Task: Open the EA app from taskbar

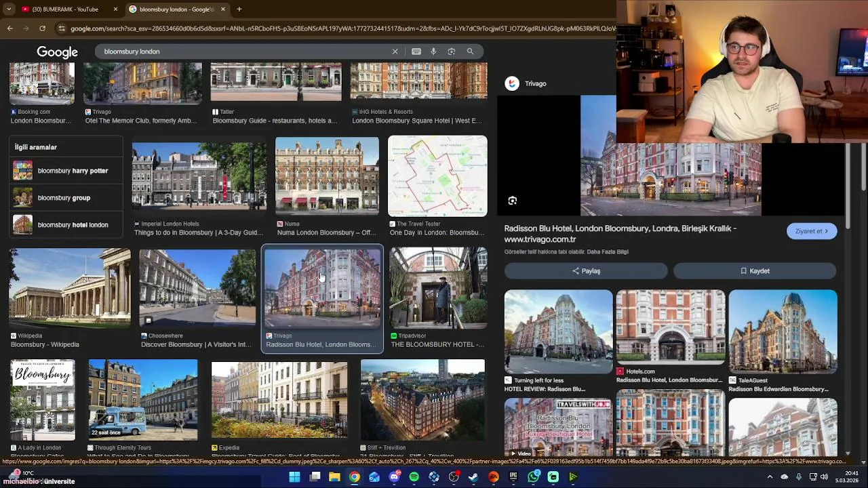Action: (x=494, y=477)
